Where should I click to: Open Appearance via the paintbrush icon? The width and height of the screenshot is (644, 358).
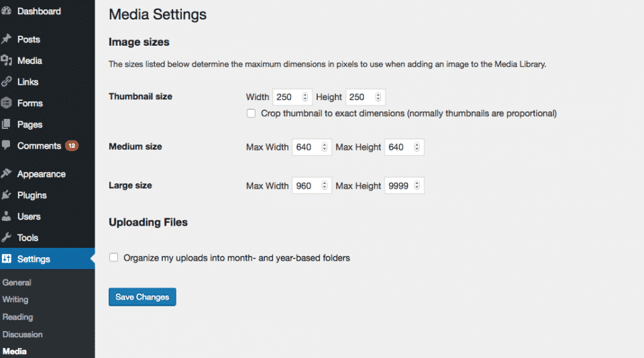[6, 173]
